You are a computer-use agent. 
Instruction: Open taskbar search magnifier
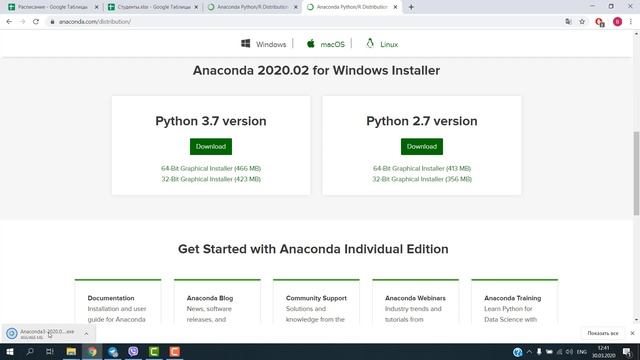click(x=30, y=351)
